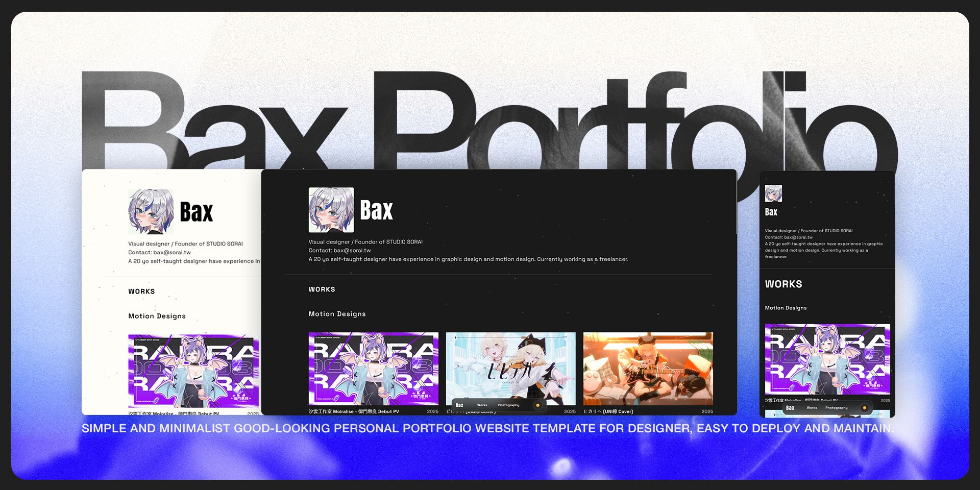The height and width of the screenshot is (490, 980).
Task: Tap the Bax avatar on the mobile mockup
Action: tap(773, 194)
